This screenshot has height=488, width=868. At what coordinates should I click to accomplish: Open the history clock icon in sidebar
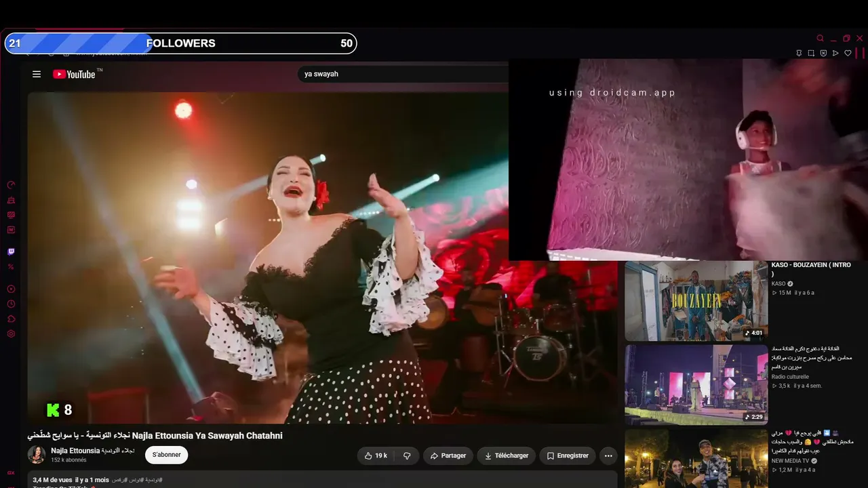coord(11,304)
